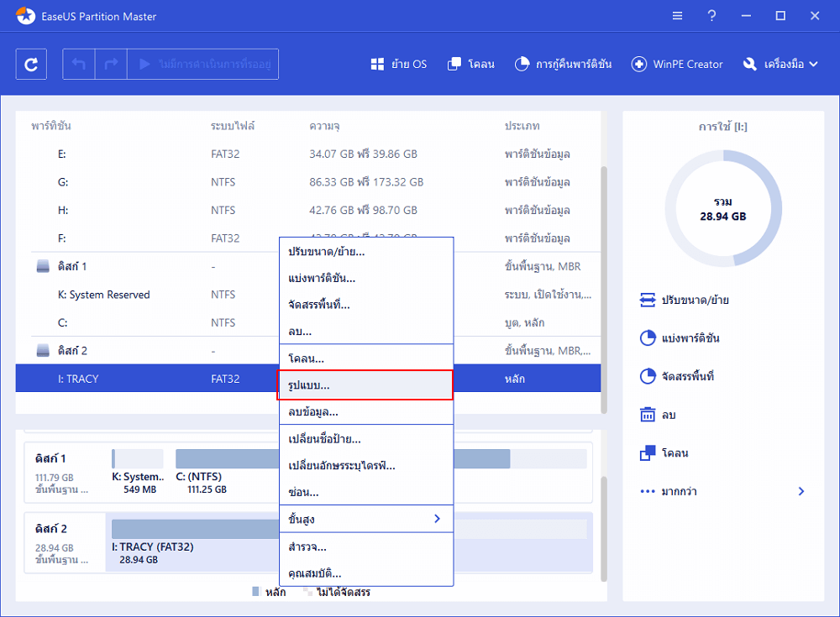Click ปรับขนาด/ย้าย icon in the right panel
Viewport: 840px width, 617px height.
(648, 300)
